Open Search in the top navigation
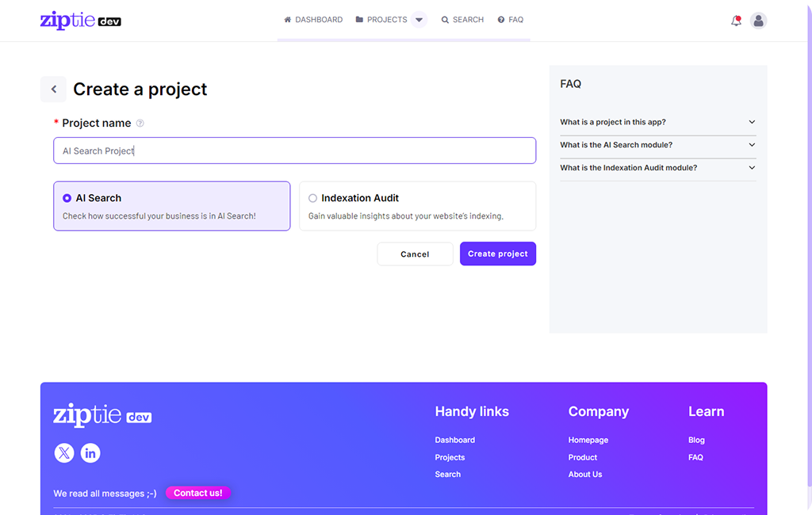 [x=462, y=20]
